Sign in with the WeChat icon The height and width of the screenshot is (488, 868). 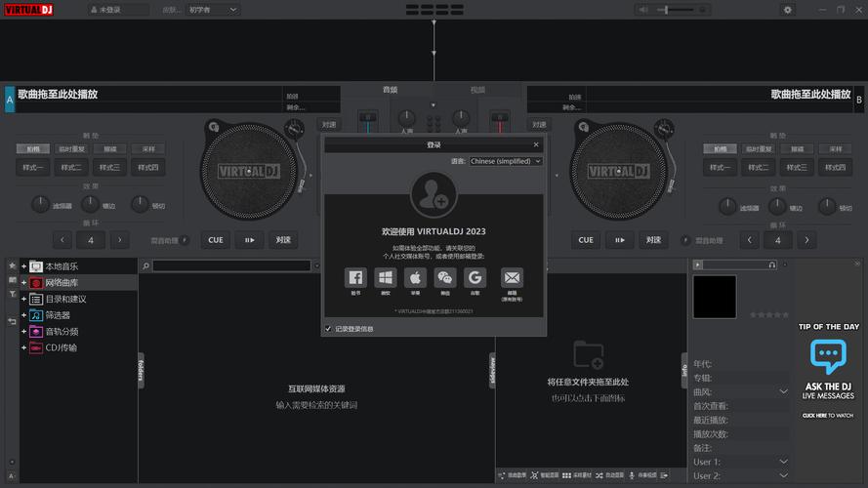point(445,278)
